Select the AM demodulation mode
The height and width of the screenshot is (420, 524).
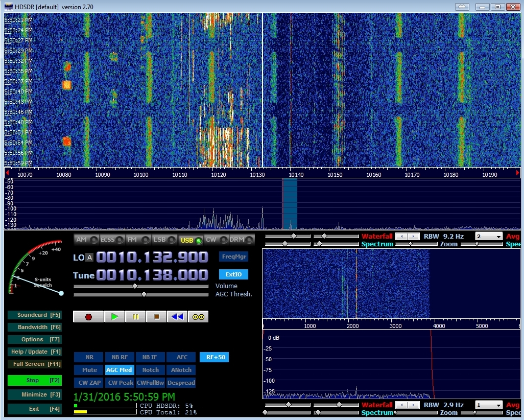tap(86, 240)
